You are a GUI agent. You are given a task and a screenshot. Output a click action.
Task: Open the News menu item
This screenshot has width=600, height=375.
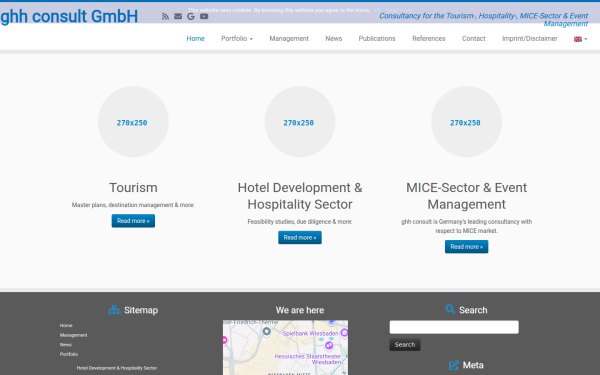click(x=334, y=39)
